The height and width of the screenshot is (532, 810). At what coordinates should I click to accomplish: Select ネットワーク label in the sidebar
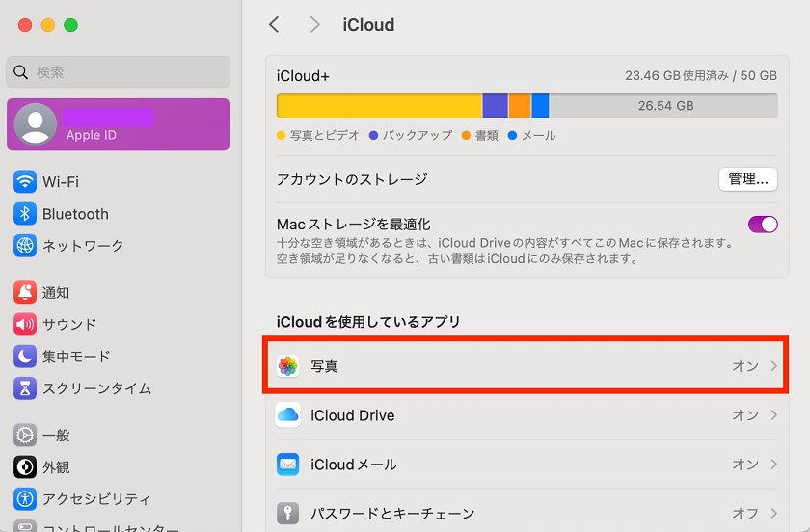click(83, 246)
